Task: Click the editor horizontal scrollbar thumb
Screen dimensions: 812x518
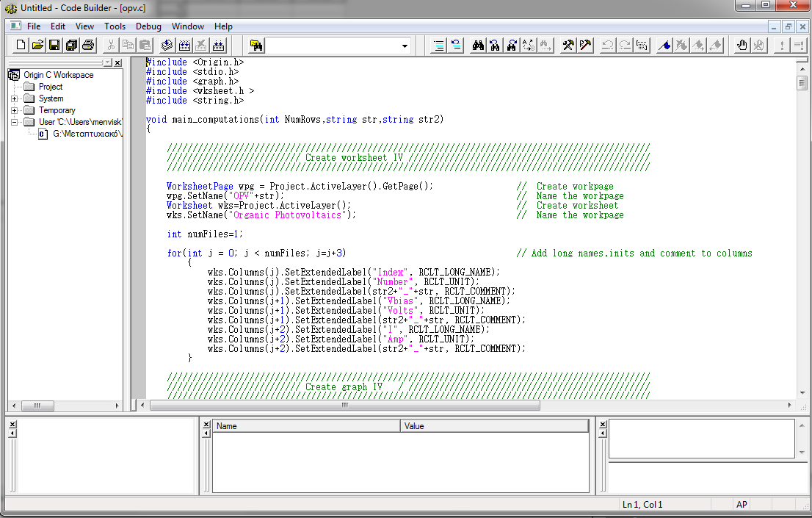Action: click(x=345, y=406)
